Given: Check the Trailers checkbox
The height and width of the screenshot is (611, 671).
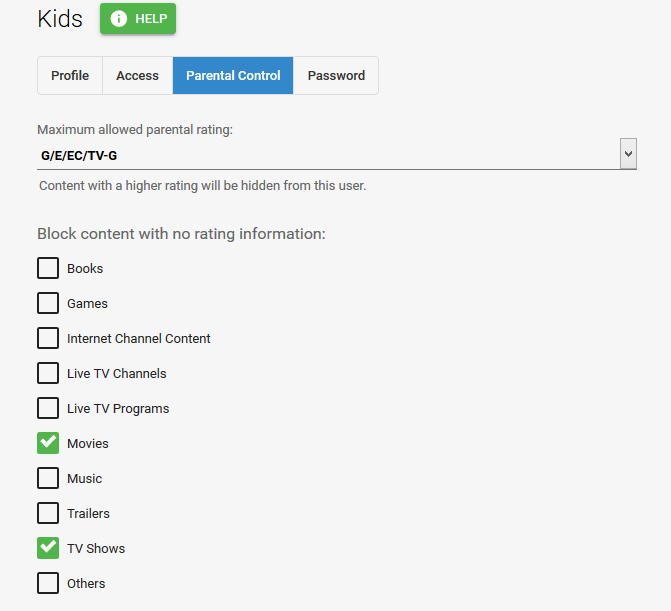Looking at the screenshot, I should pyautogui.click(x=48, y=513).
